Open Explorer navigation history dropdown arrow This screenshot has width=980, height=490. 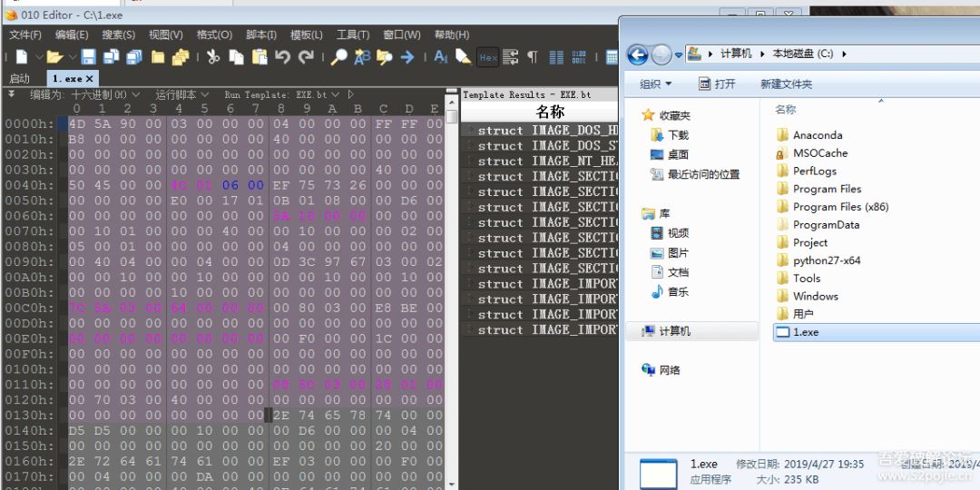679,55
